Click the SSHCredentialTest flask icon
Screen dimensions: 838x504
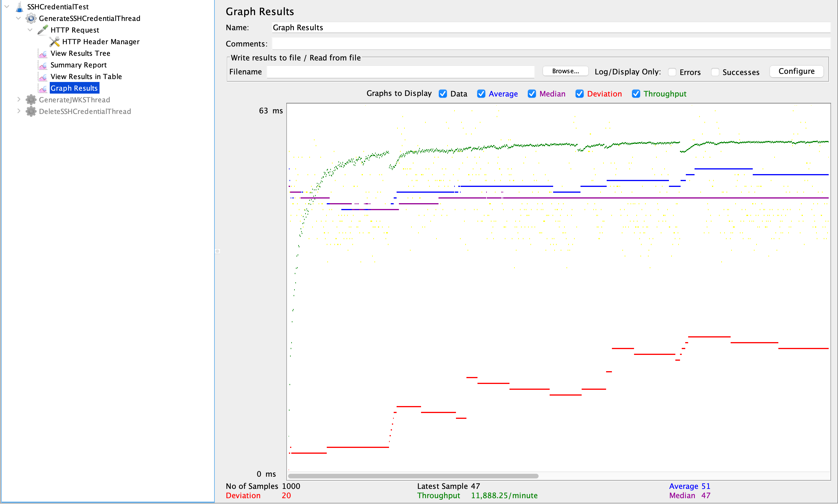pos(19,6)
